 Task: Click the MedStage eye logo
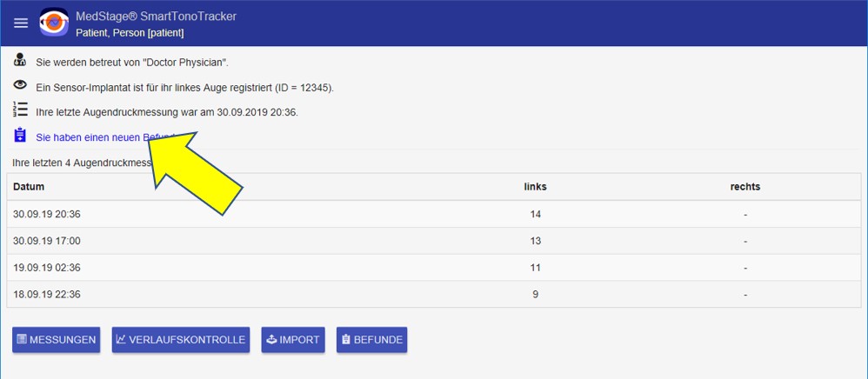click(x=54, y=23)
